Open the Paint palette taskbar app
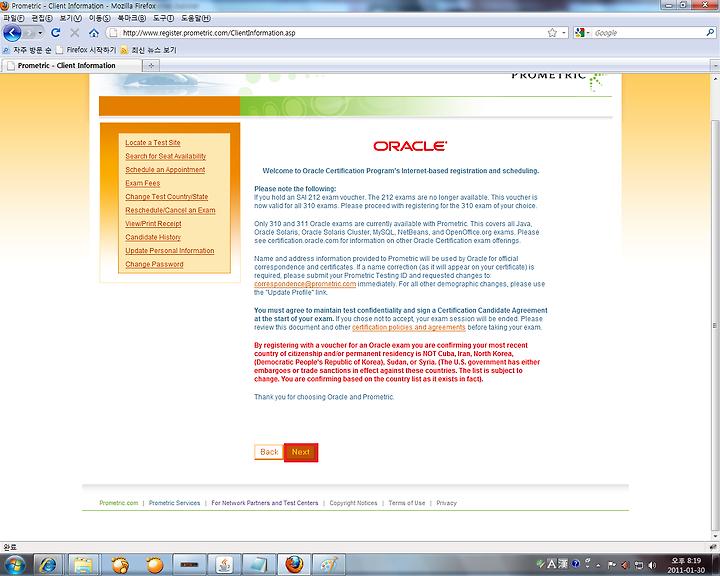720x576 pixels. point(329,565)
